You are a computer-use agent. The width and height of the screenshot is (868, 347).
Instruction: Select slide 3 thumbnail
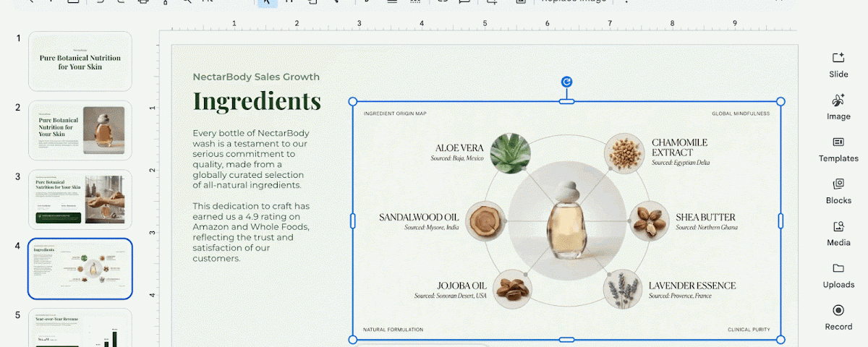pyautogui.click(x=80, y=200)
